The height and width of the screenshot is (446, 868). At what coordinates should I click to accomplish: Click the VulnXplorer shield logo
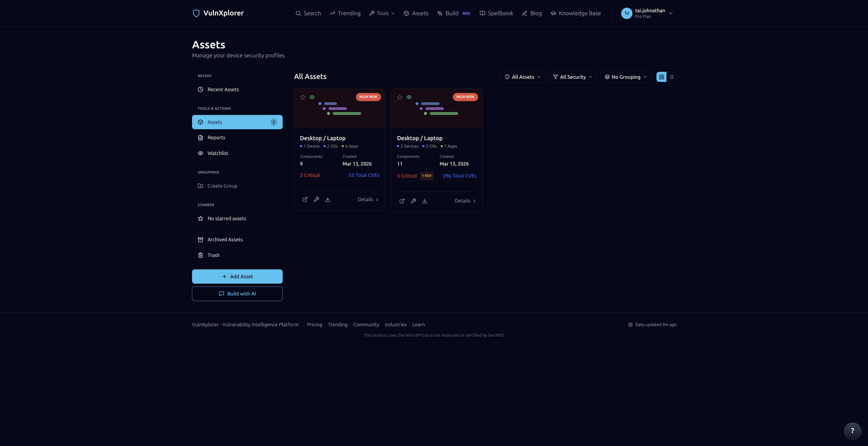pyautogui.click(x=196, y=13)
